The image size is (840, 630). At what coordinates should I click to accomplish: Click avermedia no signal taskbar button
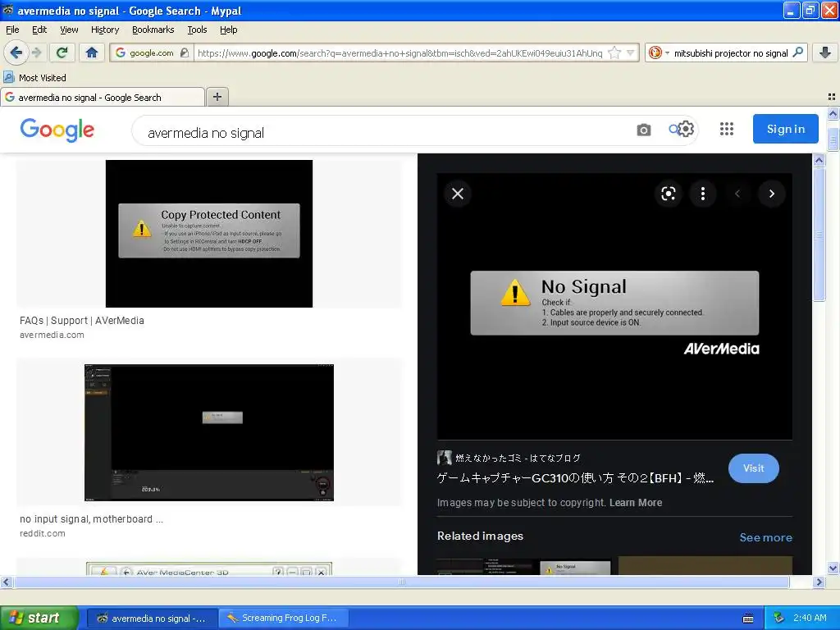tap(152, 618)
